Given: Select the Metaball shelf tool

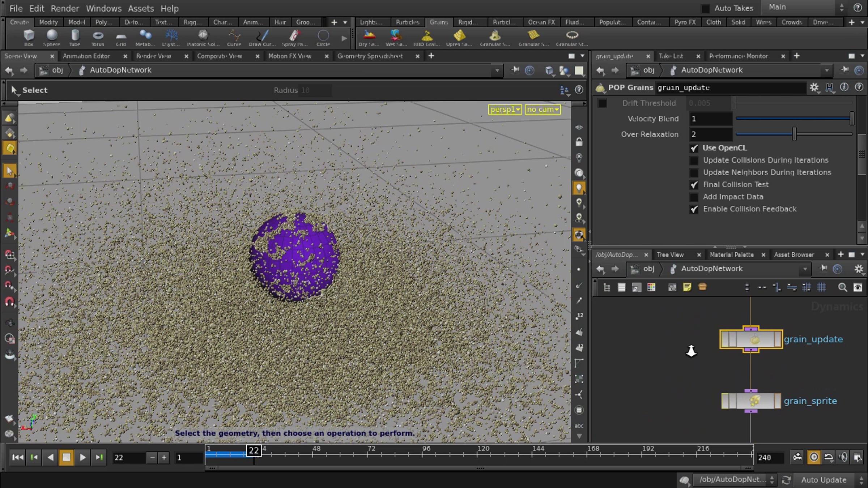Looking at the screenshot, I should point(145,38).
